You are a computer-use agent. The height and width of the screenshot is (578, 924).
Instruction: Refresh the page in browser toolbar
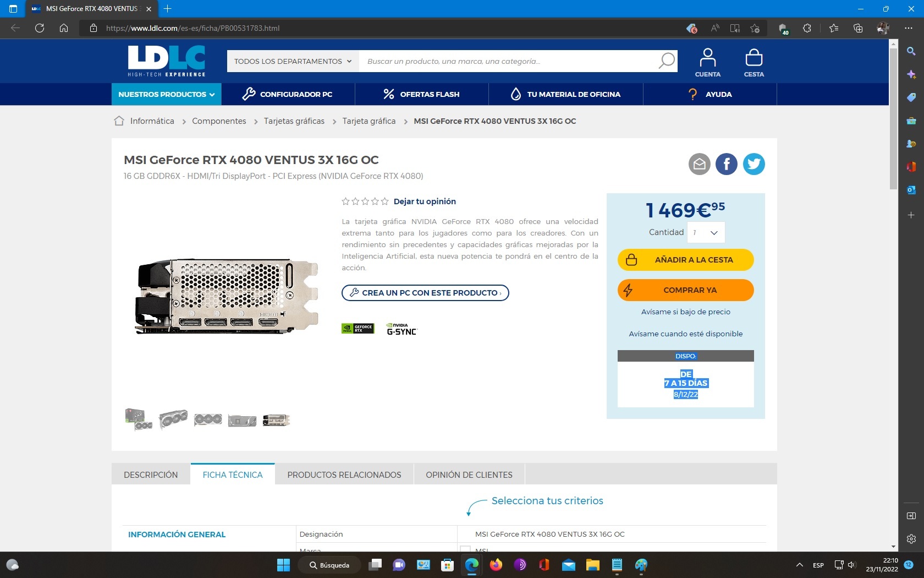point(40,28)
